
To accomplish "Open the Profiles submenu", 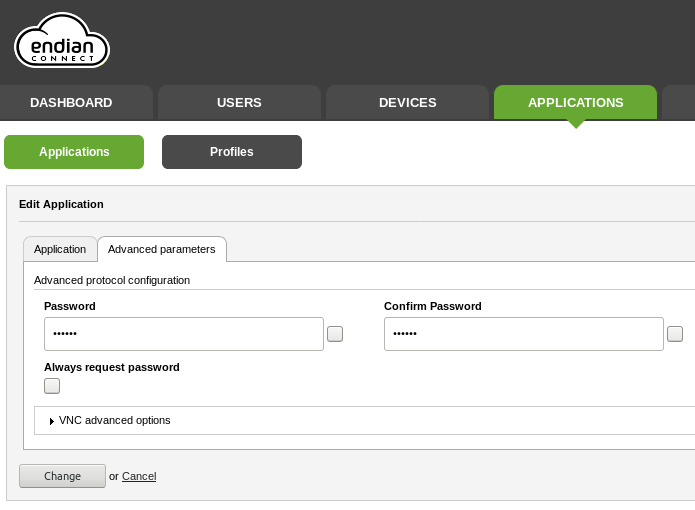I will (231, 152).
